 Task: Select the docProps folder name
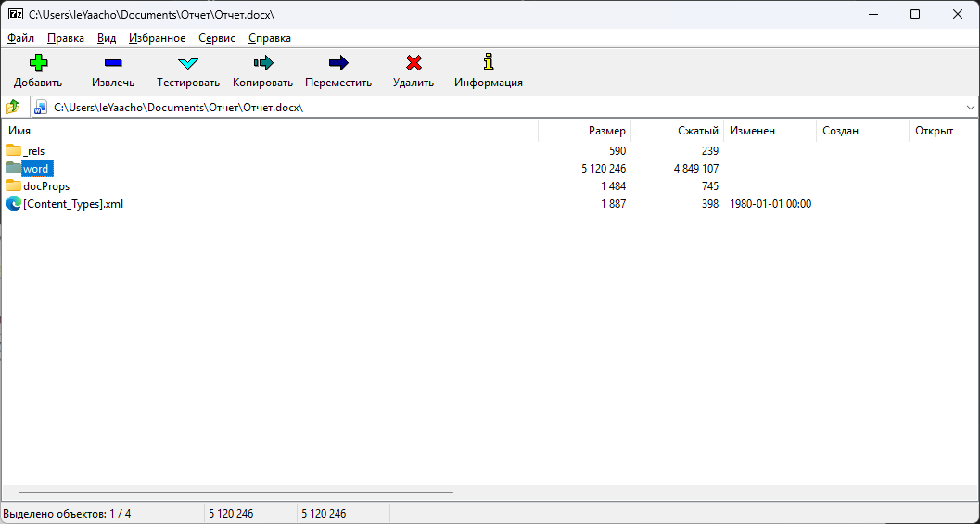[46, 185]
